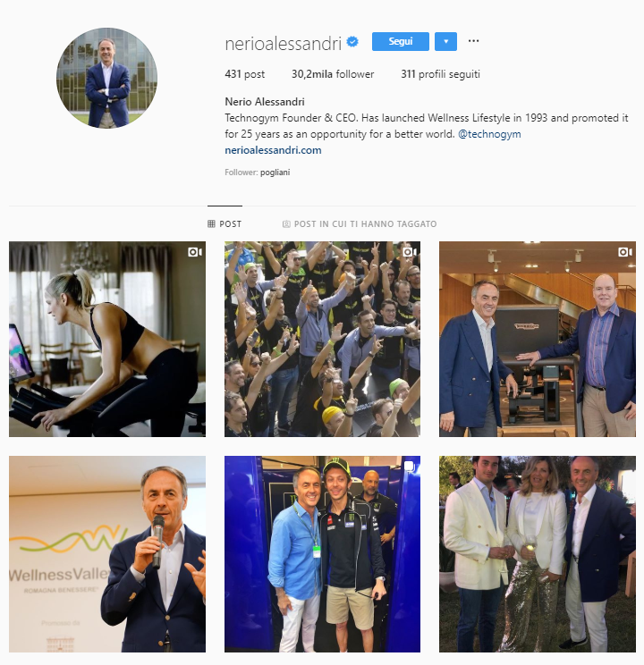Visit nerioalessandri.com website link

click(x=273, y=150)
